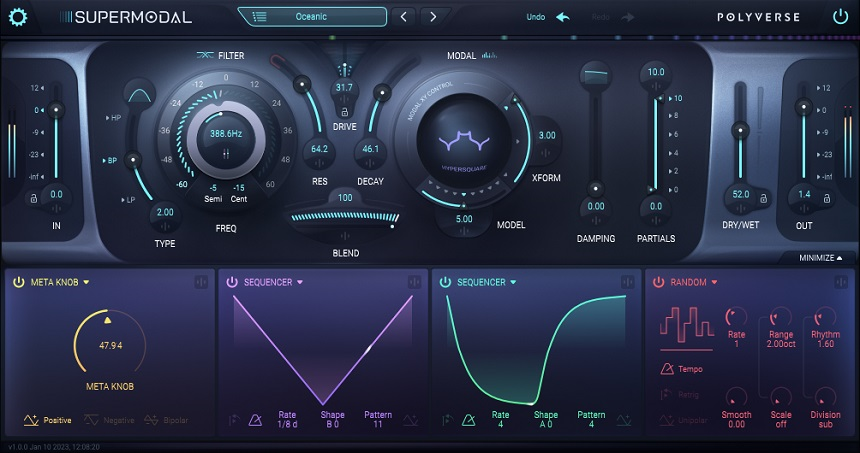Toggle the Meta Knob power button
Screen dimensions: 860x453
point(19,282)
